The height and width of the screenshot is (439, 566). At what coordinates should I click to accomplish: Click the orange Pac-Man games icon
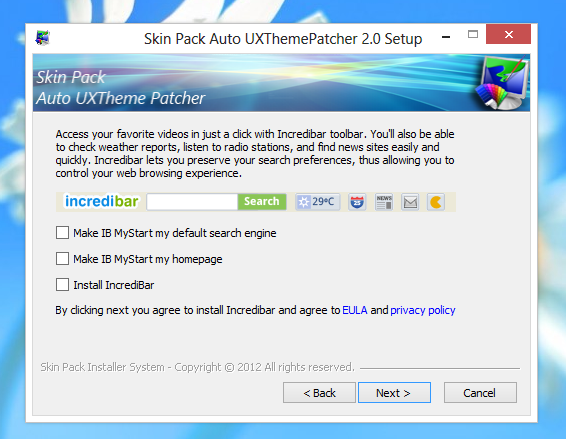coord(436,202)
